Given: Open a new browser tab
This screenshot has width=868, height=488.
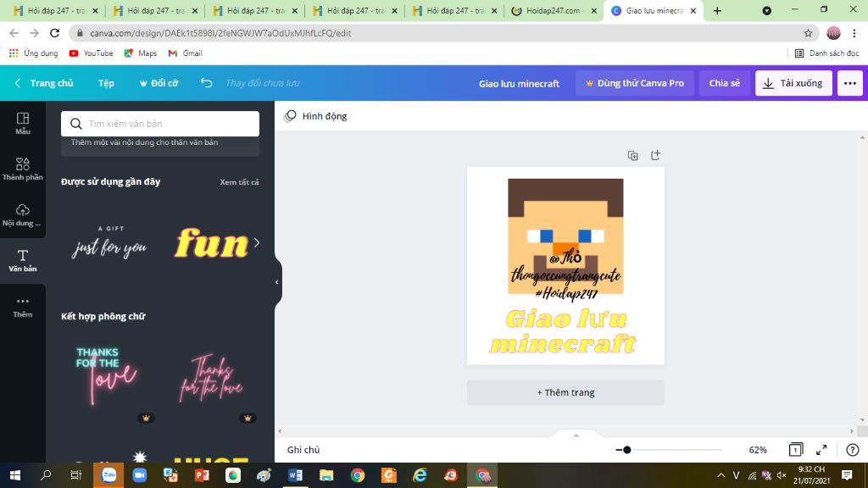Looking at the screenshot, I should tap(717, 10).
